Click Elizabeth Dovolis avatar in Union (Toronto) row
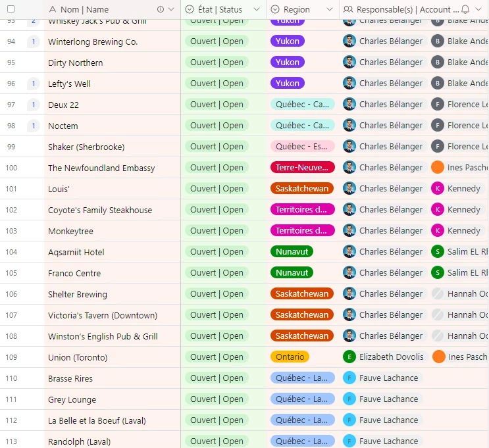The height and width of the screenshot is (448, 489). pos(349,357)
